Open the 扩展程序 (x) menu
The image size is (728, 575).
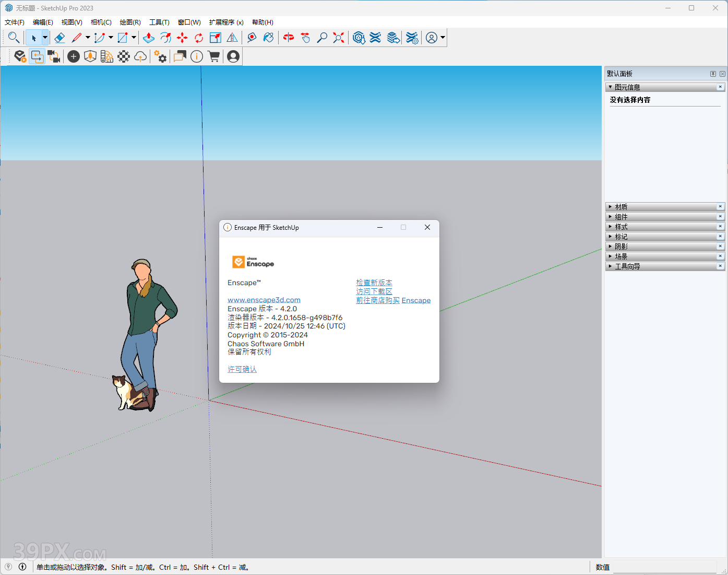tap(226, 22)
